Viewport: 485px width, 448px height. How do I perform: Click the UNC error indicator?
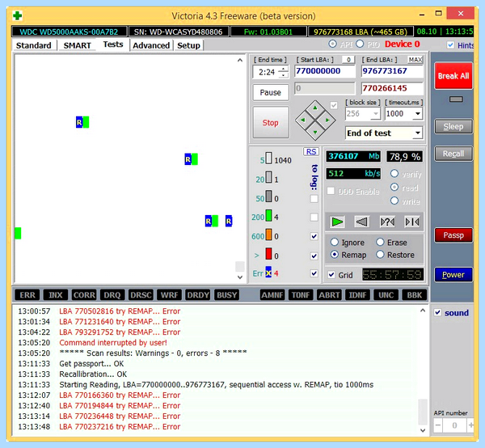pyautogui.click(x=386, y=295)
